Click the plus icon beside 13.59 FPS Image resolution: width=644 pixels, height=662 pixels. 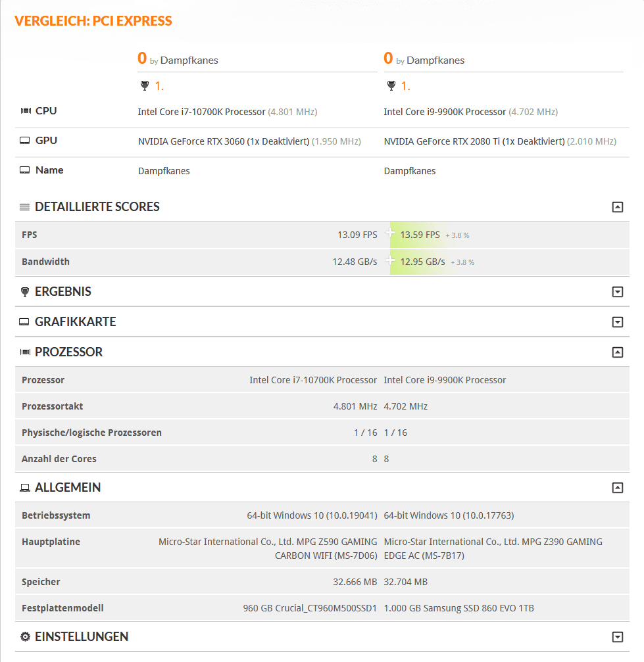tap(390, 233)
